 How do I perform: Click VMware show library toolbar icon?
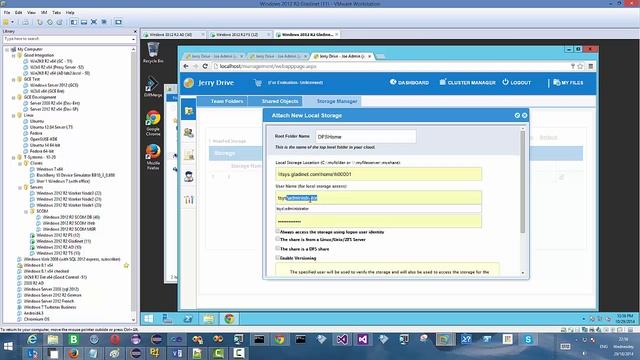coord(74,22)
